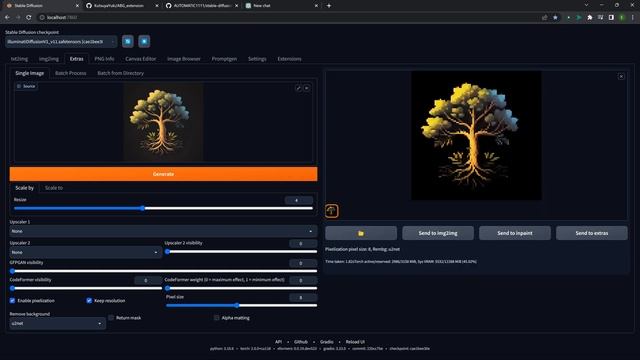
Task: Switch to the AUTOMATIC1111 GitHub browser tab
Action: coord(201,6)
